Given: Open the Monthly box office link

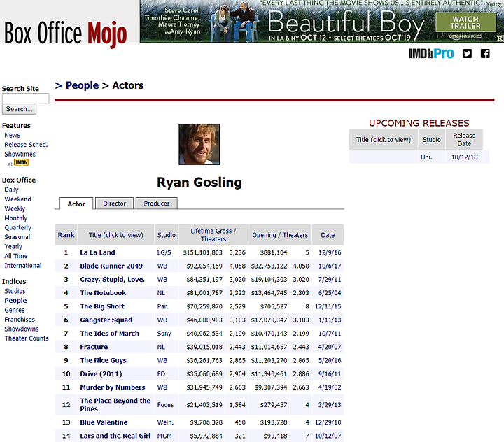Looking at the screenshot, I should click(x=15, y=218).
